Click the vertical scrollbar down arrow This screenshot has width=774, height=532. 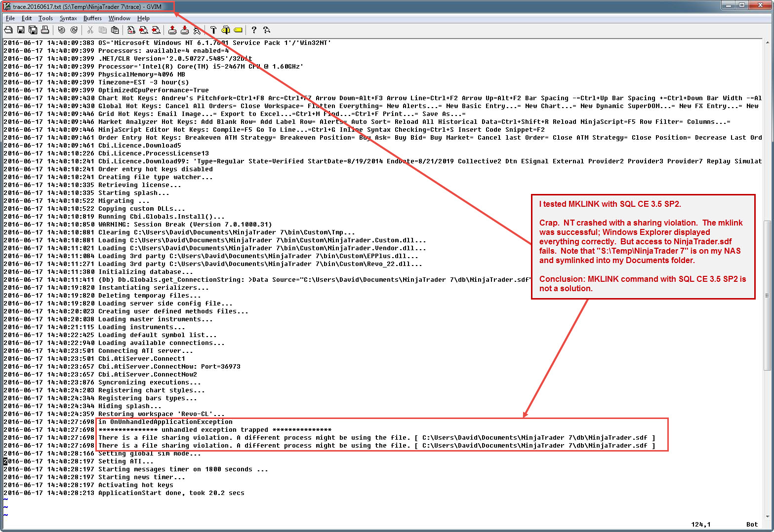(x=768, y=517)
